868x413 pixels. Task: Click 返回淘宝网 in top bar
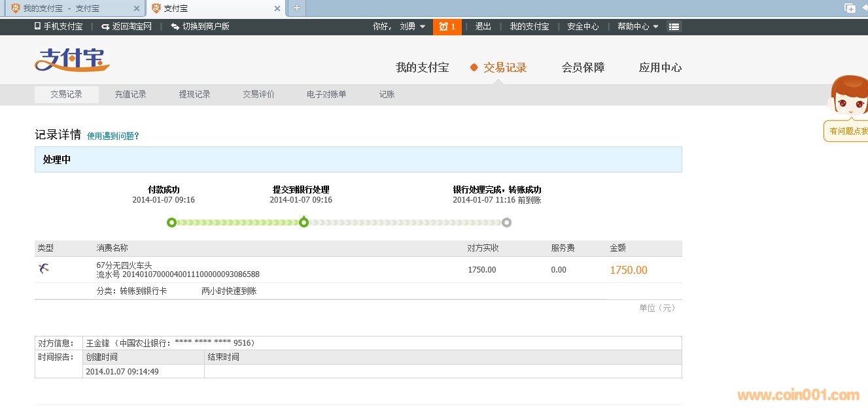(x=127, y=27)
